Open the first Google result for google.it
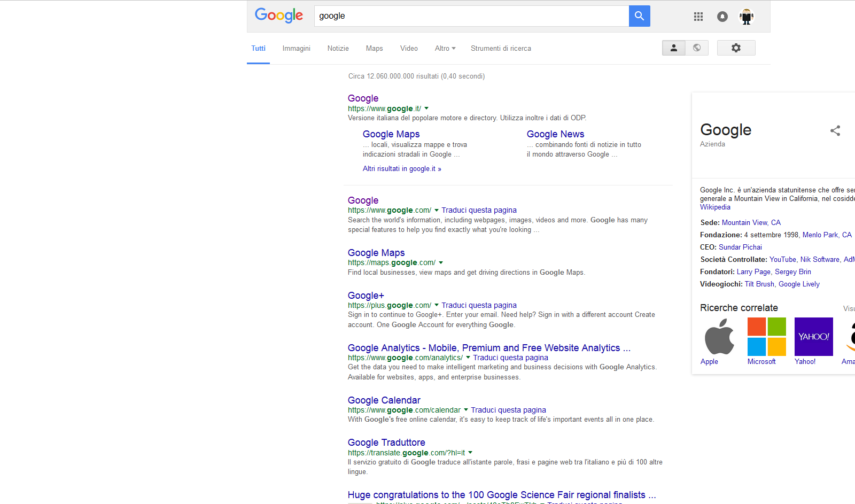The height and width of the screenshot is (504, 855). pyautogui.click(x=363, y=98)
